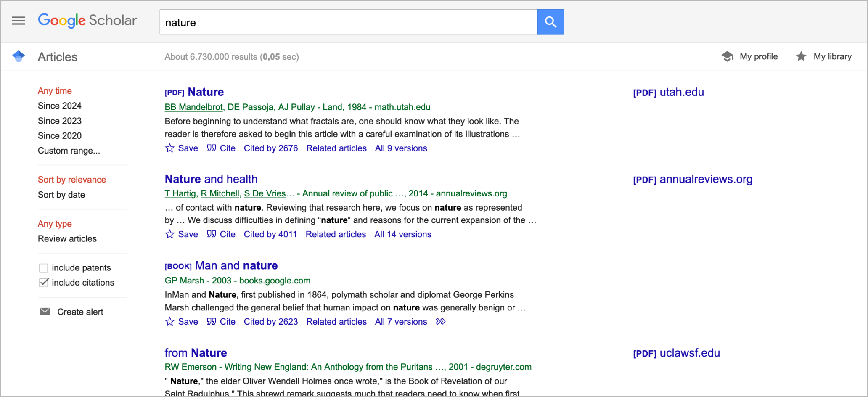Open Cited by 2676 link

(x=271, y=148)
